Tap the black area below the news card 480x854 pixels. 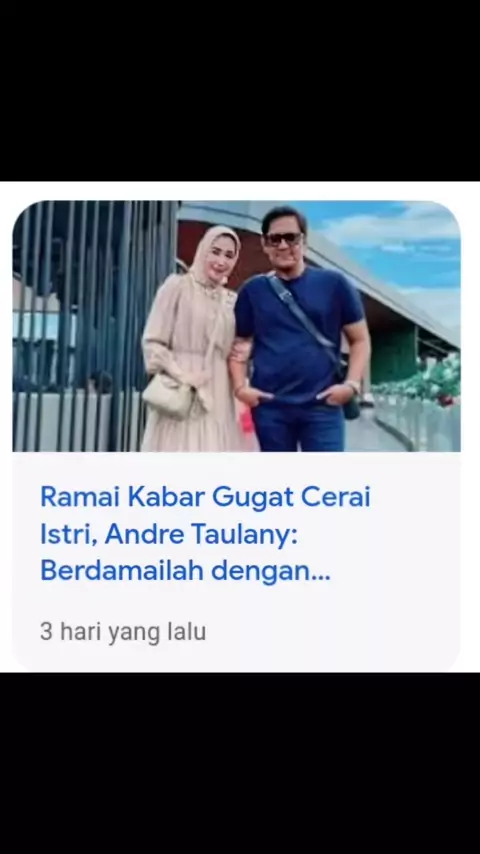(x=240, y=762)
